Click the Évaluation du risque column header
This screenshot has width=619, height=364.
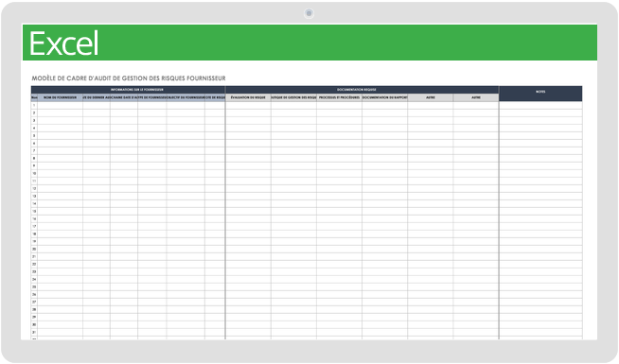[x=248, y=97]
